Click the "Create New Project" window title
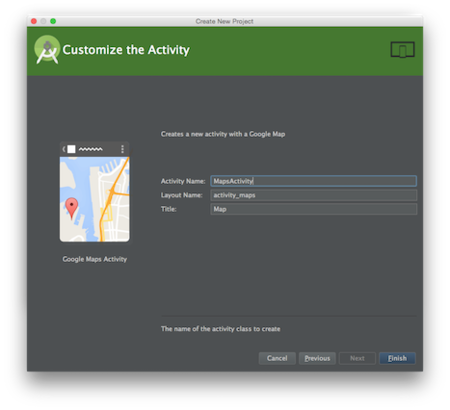Viewport: 450px width, 410px height. 224,21
